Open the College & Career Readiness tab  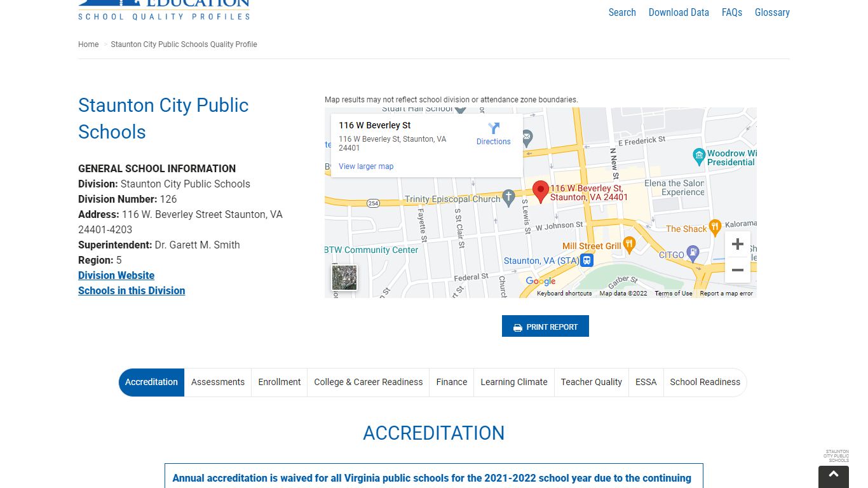point(369,382)
